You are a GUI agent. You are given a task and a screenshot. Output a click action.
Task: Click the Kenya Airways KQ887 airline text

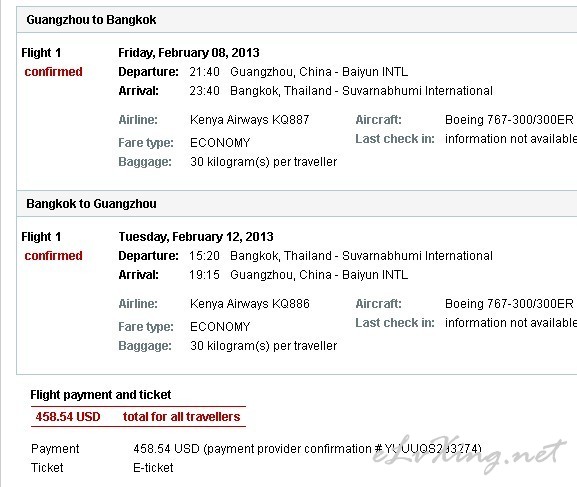click(249, 120)
